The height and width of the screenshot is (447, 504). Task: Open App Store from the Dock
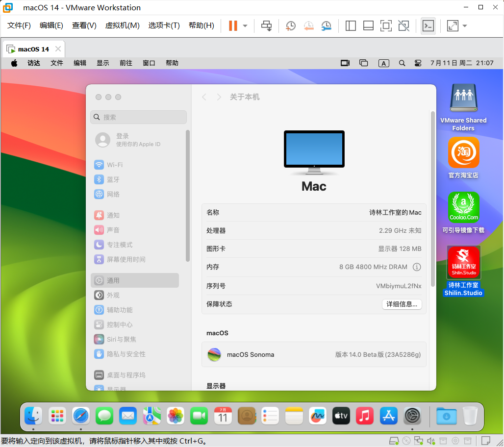tap(389, 416)
